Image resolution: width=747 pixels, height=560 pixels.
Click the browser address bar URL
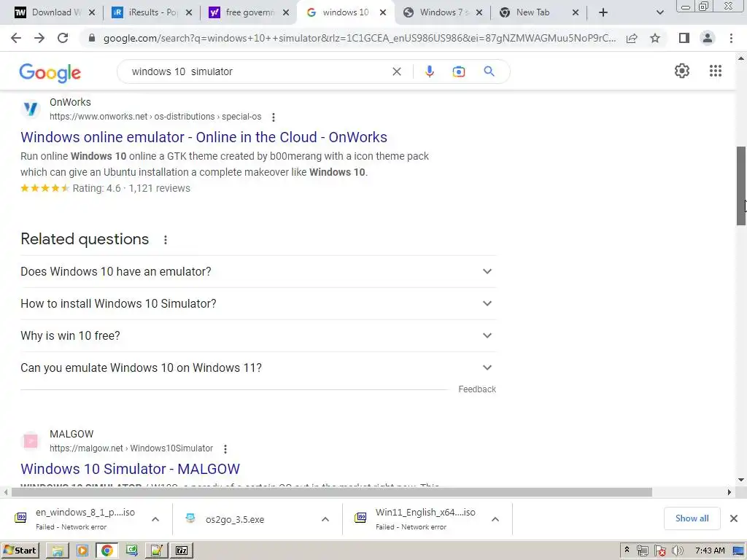pos(359,38)
